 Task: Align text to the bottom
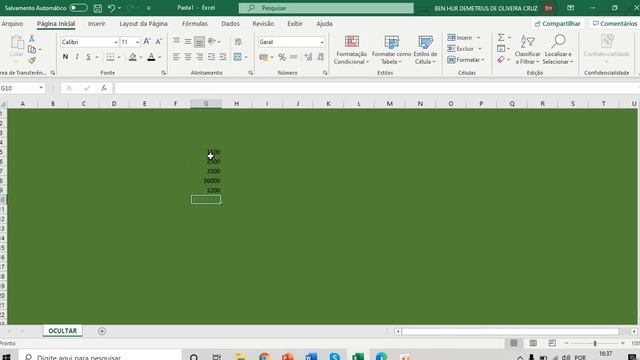pyautogui.click(x=199, y=41)
